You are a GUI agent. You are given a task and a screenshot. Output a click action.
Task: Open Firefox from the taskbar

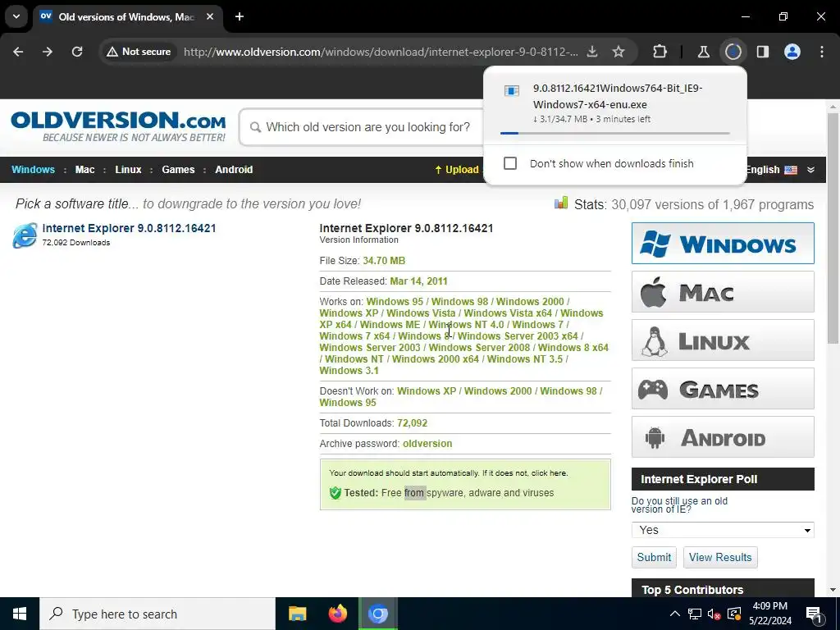(x=337, y=614)
